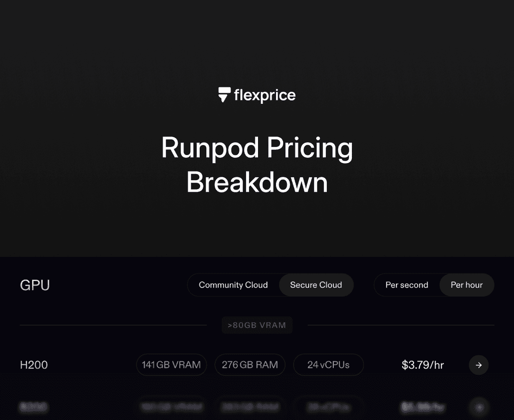Click the GPU section heading

pos(35,285)
